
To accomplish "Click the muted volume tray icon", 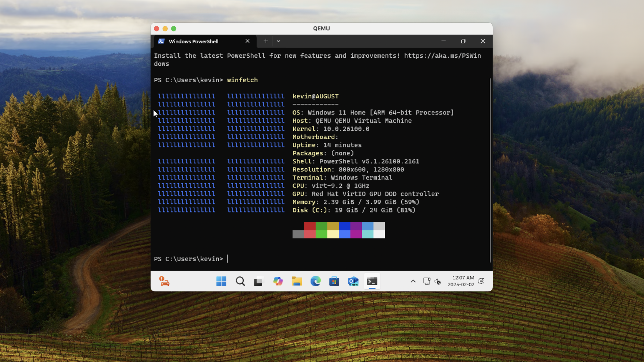I will click(437, 281).
